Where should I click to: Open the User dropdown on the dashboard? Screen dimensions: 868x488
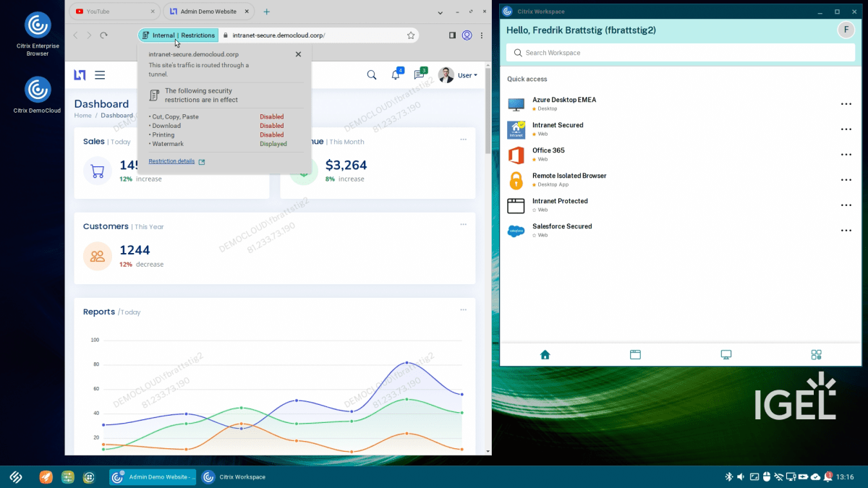pyautogui.click(x=467, y=74)
